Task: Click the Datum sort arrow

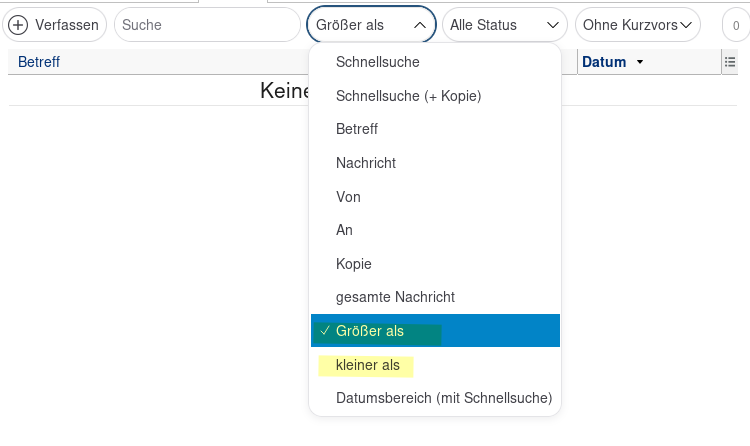Action: click(x=640, y=62)
